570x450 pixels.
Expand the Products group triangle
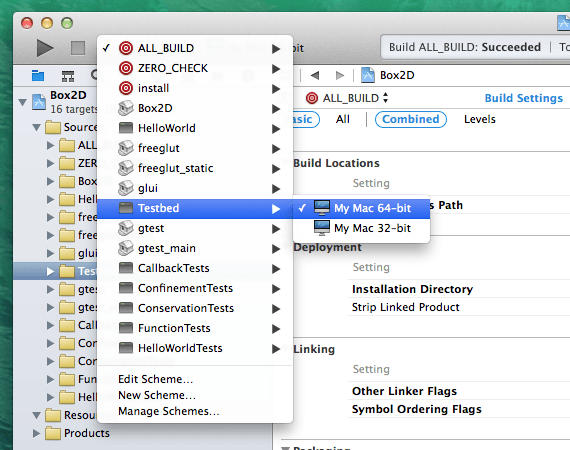tap(36, 433)
